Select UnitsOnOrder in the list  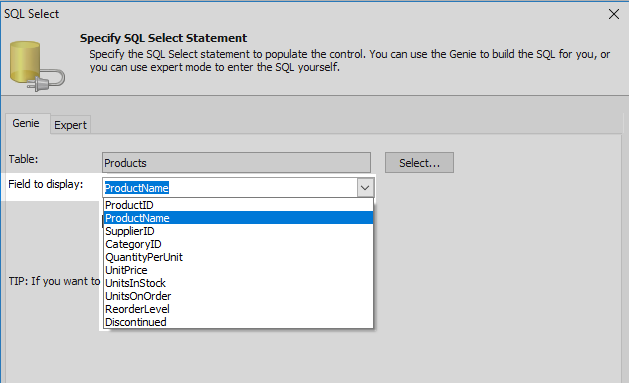click(x=238, y=296)
